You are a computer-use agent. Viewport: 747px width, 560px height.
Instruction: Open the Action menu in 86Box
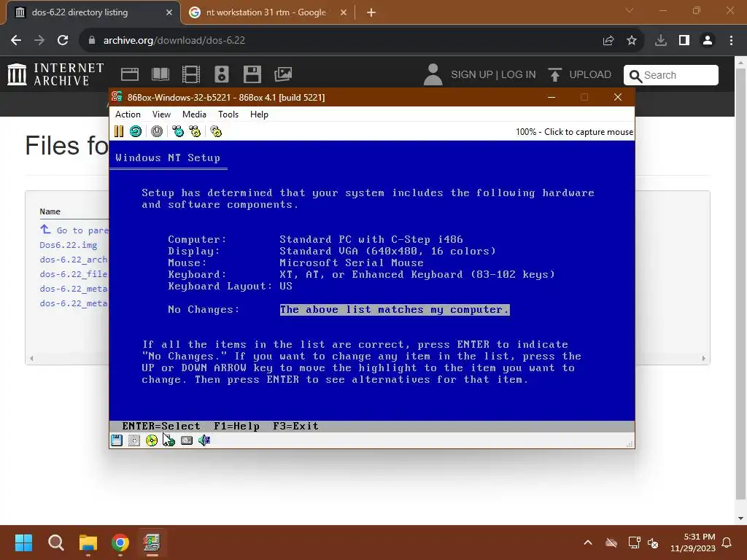pyautogui.click(x=128, y=114)
